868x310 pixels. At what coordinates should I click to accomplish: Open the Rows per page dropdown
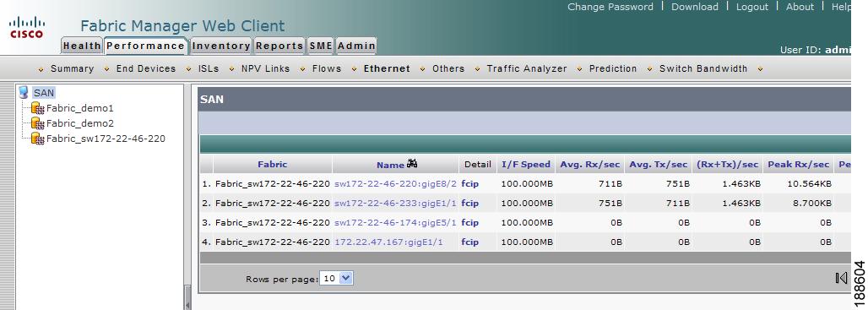337,278
